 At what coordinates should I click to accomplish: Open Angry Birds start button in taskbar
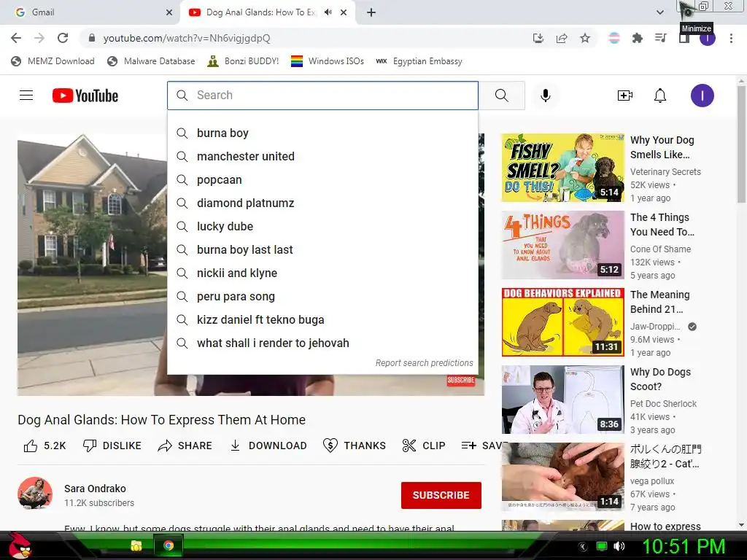pyautogui.click(x=19, y=545)
